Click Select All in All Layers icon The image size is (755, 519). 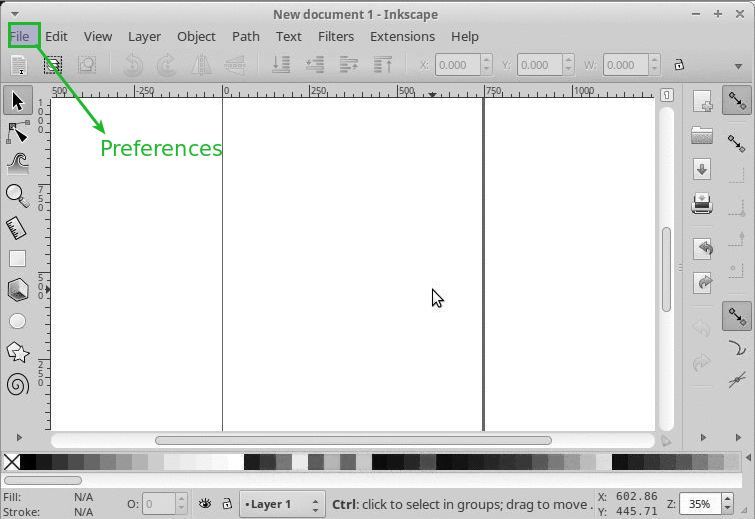click(53, 65)
